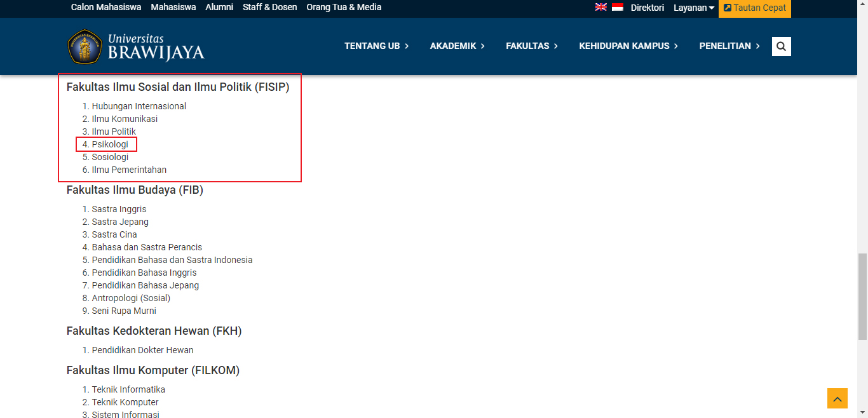Click Psikologi list item
Image resolution: width=868 pixels, height=418 pixels.
pos(110,144)
